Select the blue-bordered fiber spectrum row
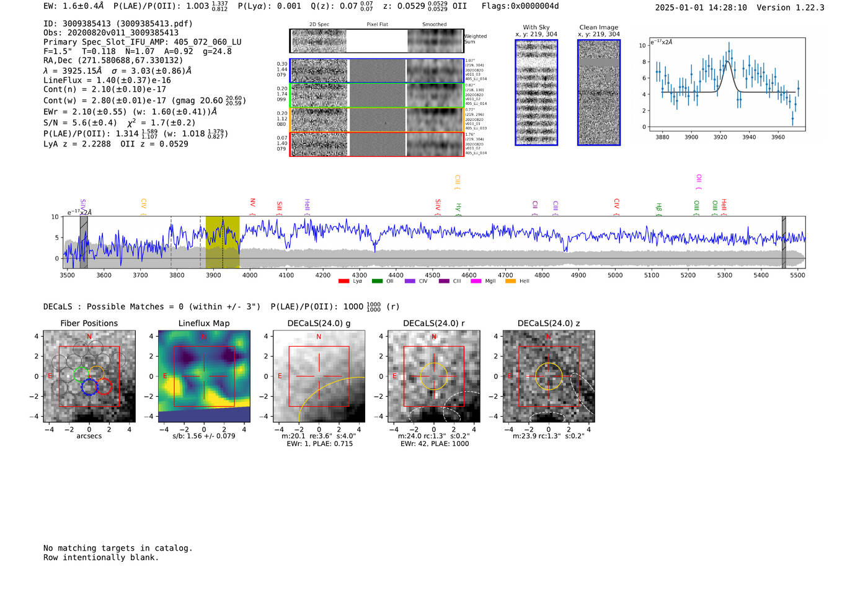Image resolution: width=868 pixels, height=591 pixels. point(377,71)
